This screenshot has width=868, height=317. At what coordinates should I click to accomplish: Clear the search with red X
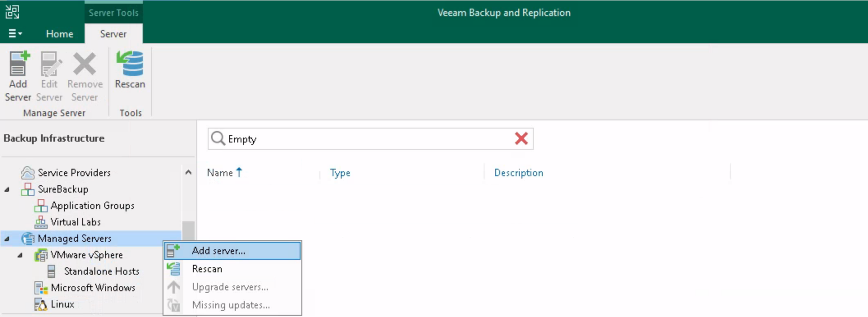coord(521,138)
